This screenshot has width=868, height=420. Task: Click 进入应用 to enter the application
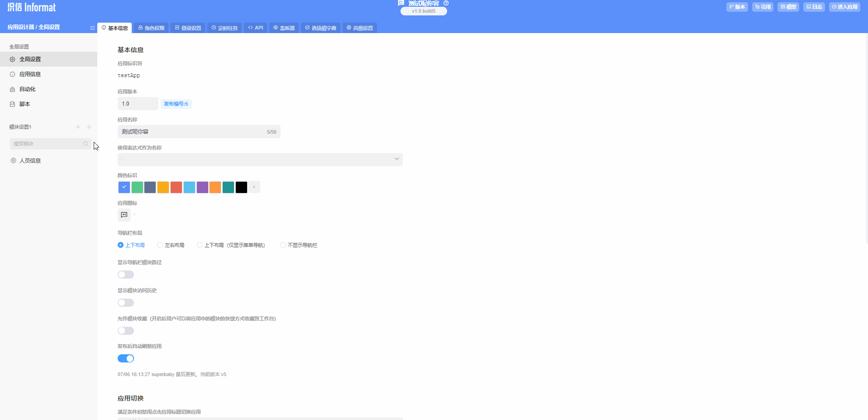pyautogui.click(x=844, y=7)
